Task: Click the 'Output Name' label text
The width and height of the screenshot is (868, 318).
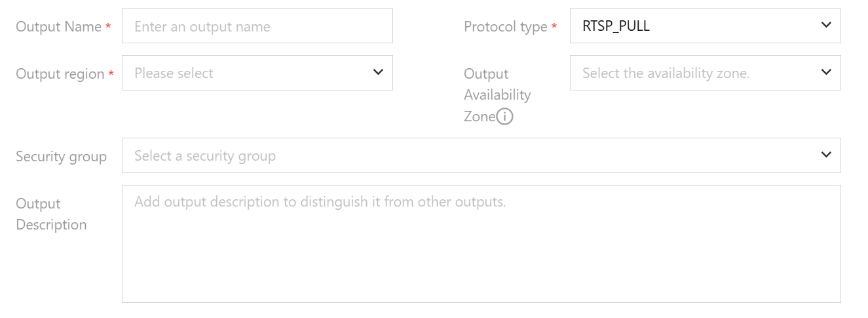Action: click(x=58, y=27)
